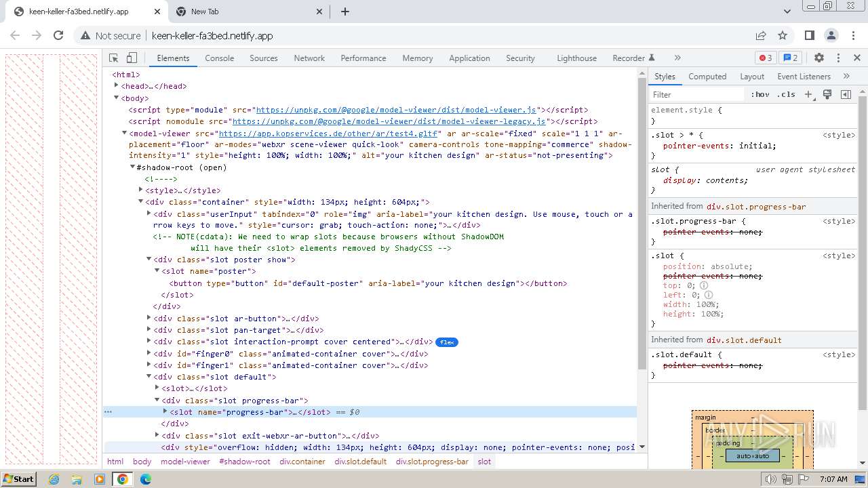Switch to the Layout pane tab
Image resolution: width=868 pixels, height=488 pixels.
pyautogui.click(x=752, y=77)
